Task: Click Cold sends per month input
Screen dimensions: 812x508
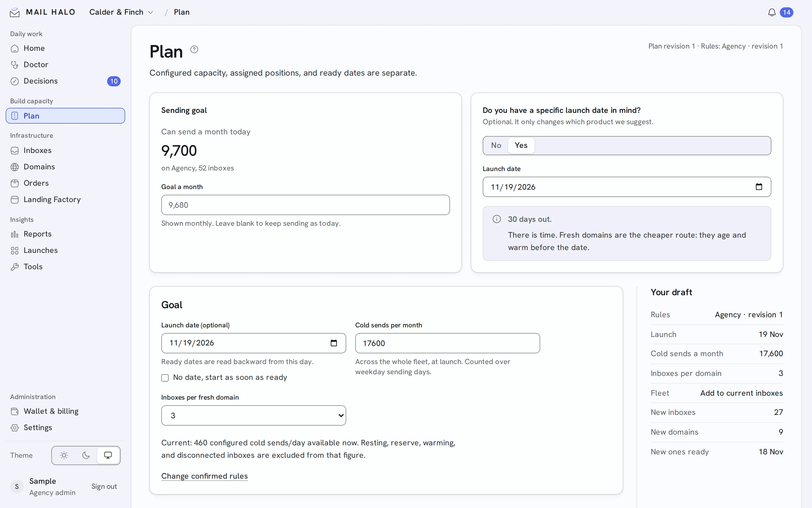Action: coord(447,343)
